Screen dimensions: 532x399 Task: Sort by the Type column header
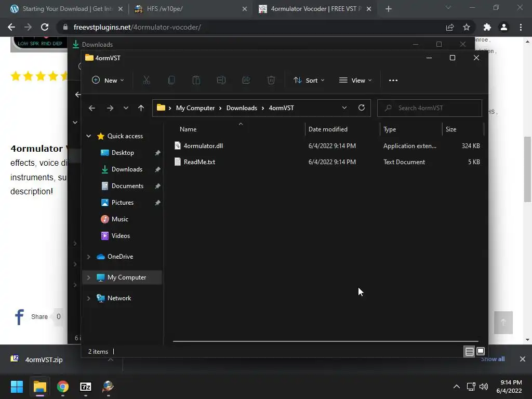coord(390,129)
